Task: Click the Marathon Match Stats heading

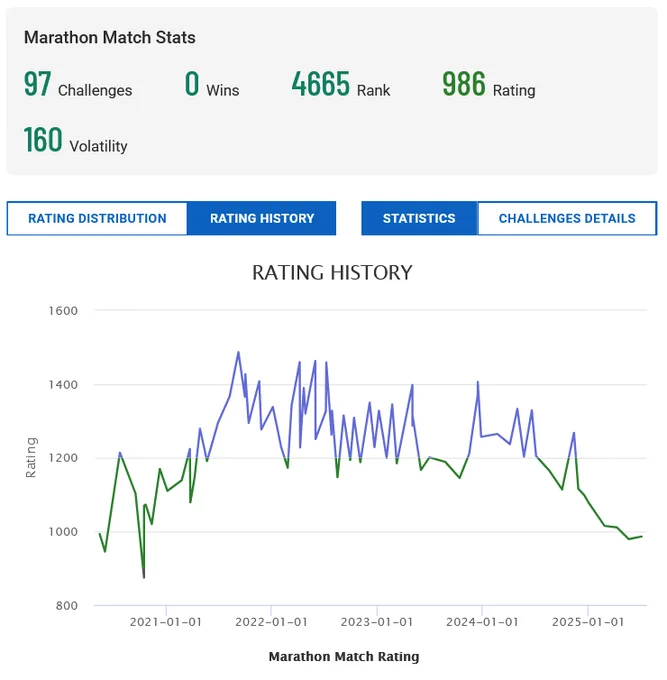Action: coord(110,37)
